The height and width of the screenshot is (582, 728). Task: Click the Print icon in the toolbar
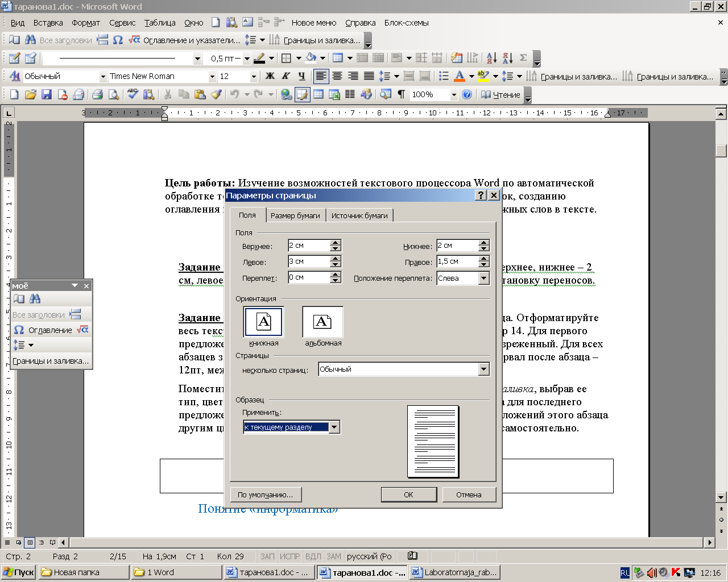click(97, 94)
